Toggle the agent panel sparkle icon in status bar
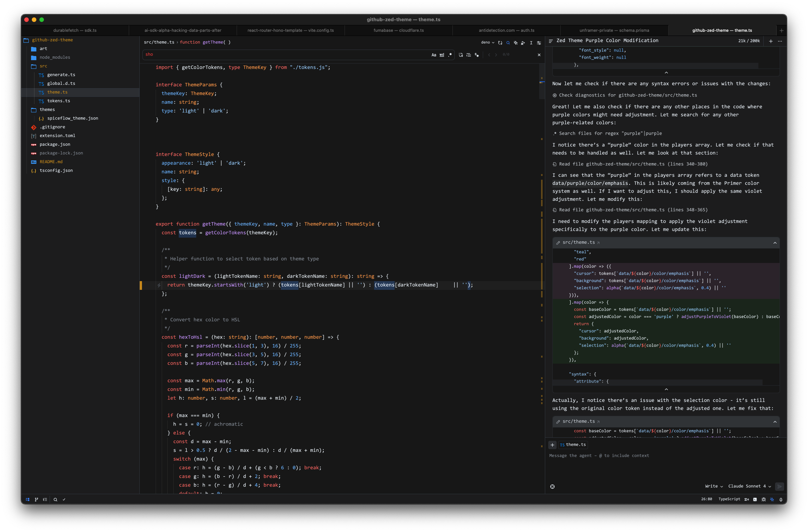808x532 pixels. coord(772,499)
